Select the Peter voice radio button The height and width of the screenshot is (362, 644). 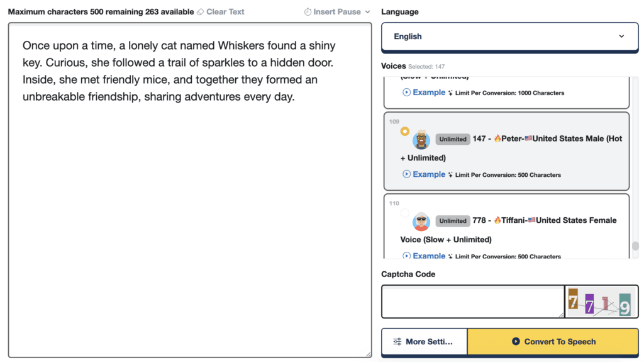pyautogui.click(x=405, y=131)
